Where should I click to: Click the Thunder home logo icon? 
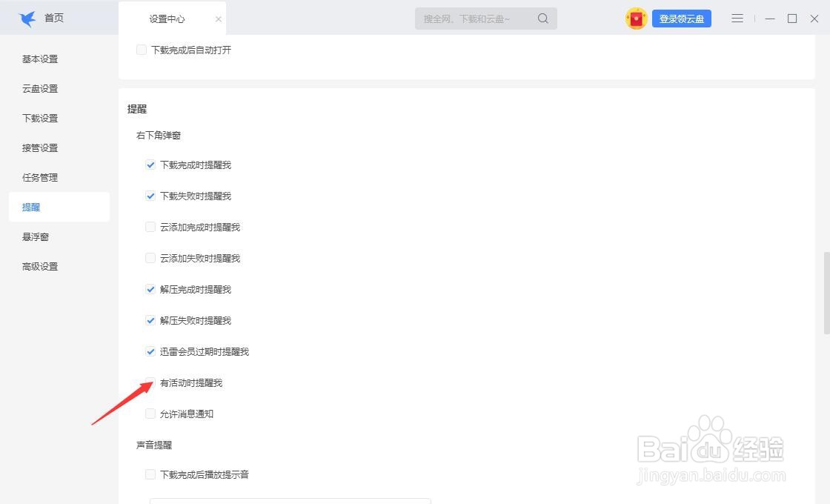tap(27, 17)
